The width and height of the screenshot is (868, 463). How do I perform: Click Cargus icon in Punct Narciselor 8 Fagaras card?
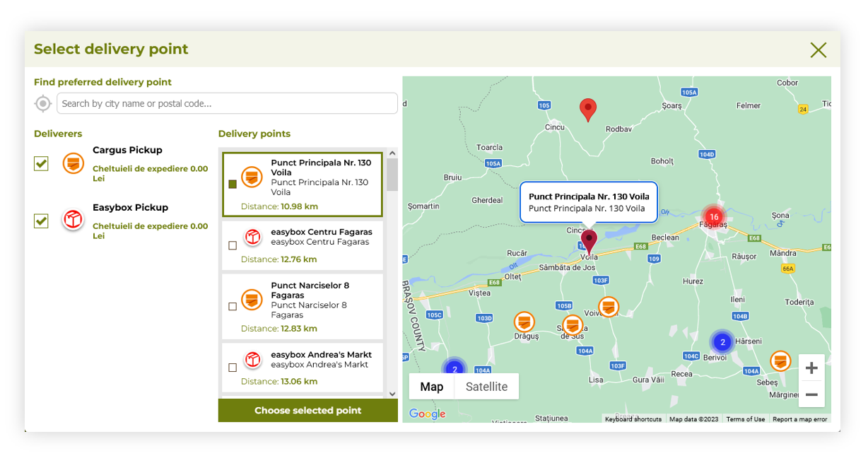[x=252, y=300]
